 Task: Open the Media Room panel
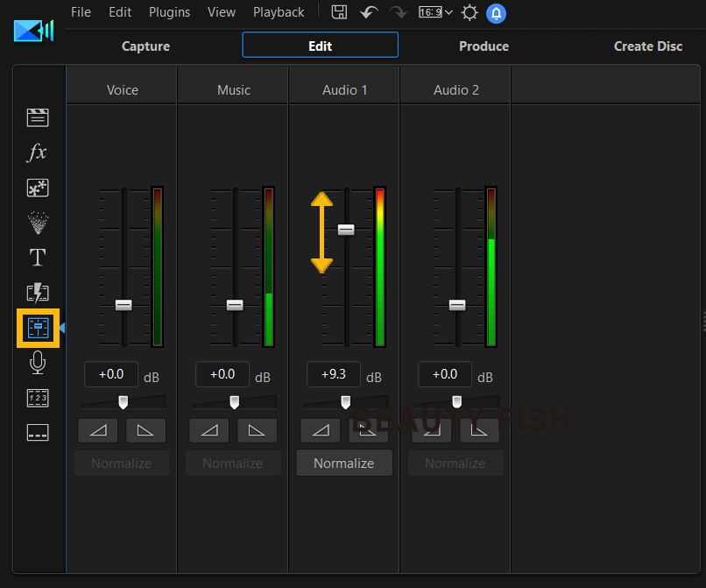[37, 117]
